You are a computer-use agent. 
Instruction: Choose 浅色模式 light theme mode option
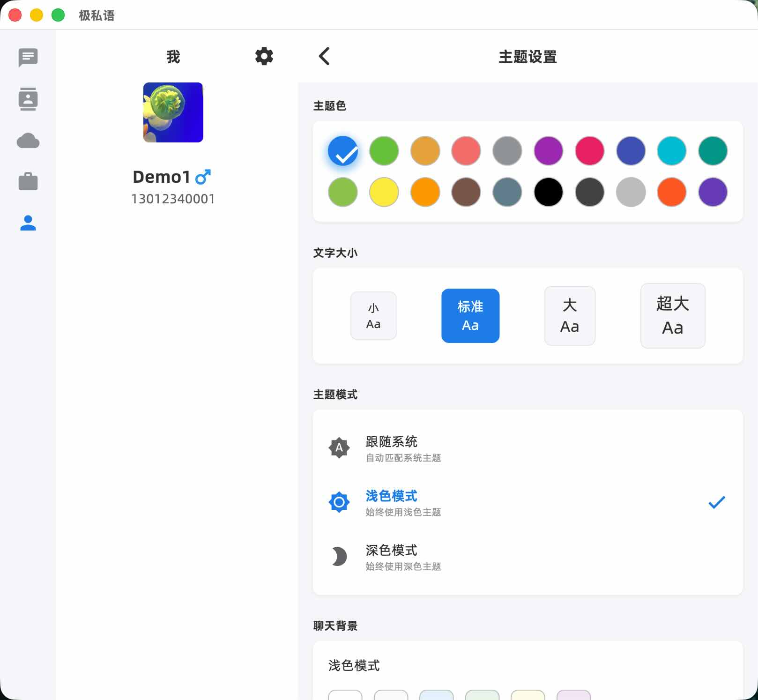click(x=528, y=503)
